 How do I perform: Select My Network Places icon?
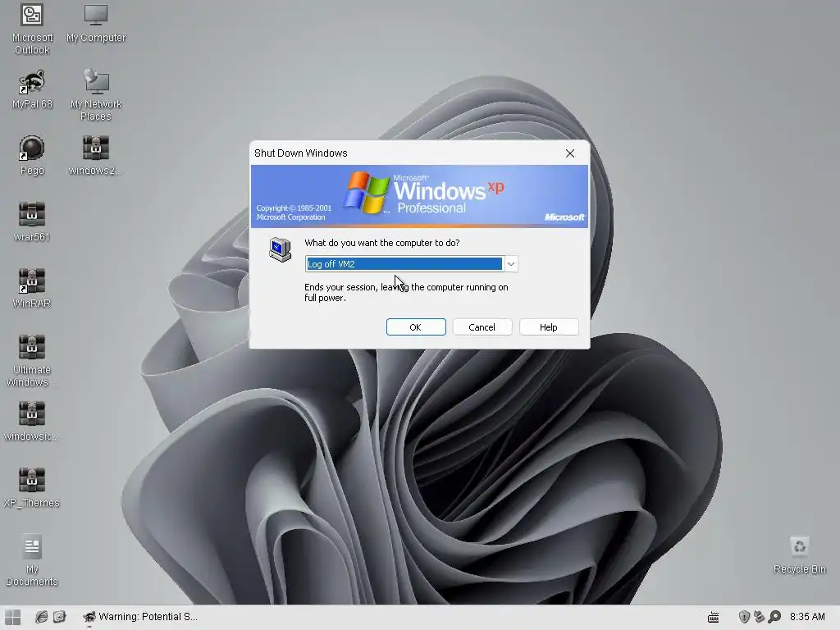point(96,95)
